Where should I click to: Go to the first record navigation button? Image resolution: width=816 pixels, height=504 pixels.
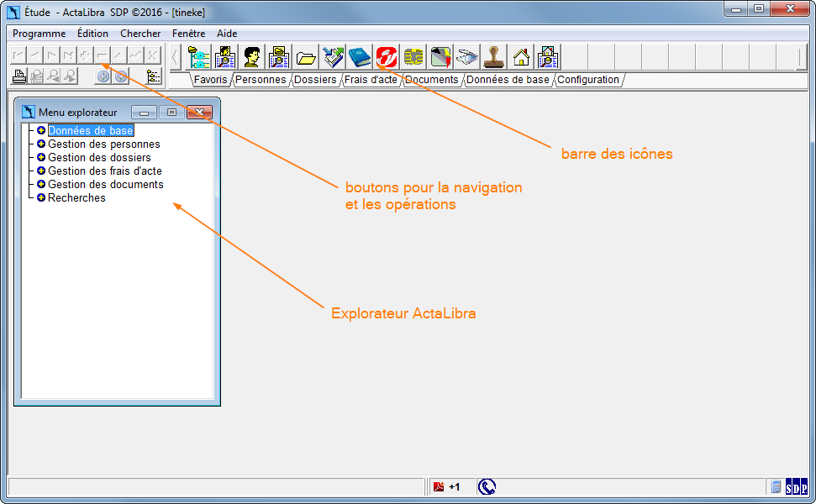[x=18, y=55]
